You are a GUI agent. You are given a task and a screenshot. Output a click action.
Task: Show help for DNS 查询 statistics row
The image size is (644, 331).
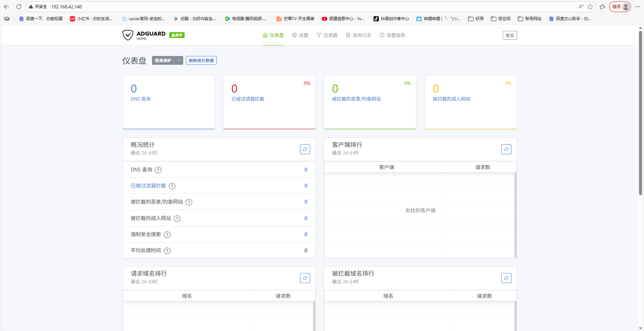pyautogui.click(x=158, y=170)
